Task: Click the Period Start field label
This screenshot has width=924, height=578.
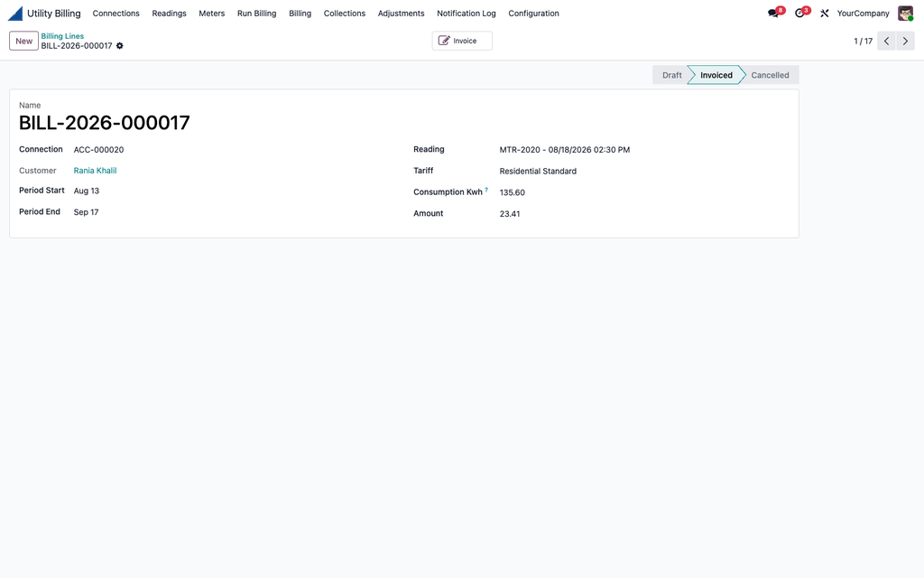Action: point(42,191)
